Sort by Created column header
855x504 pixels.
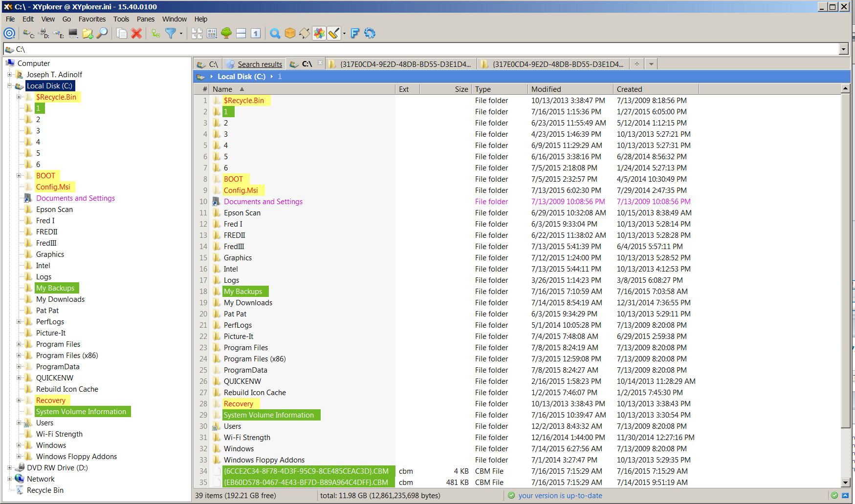click(656, 89)
